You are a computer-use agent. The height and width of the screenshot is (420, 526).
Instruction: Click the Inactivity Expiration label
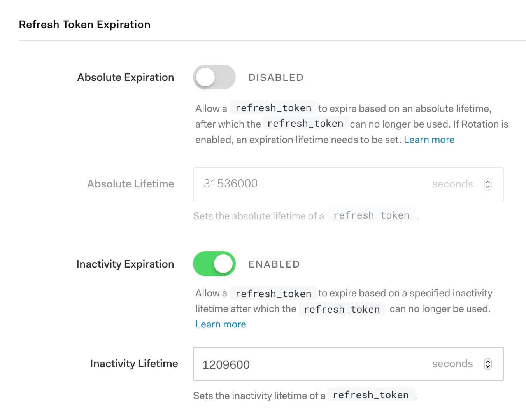point(125,264)
